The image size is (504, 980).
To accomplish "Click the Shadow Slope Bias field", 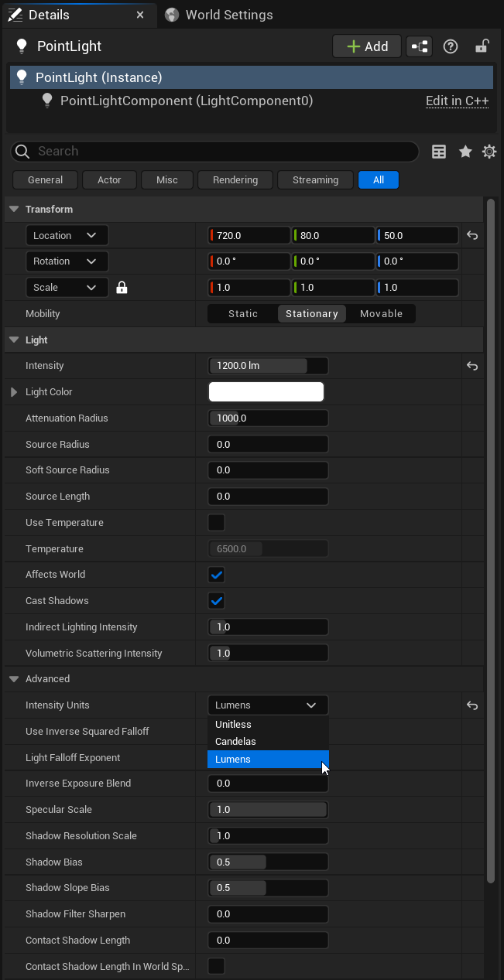I will (x=268, y=888).
